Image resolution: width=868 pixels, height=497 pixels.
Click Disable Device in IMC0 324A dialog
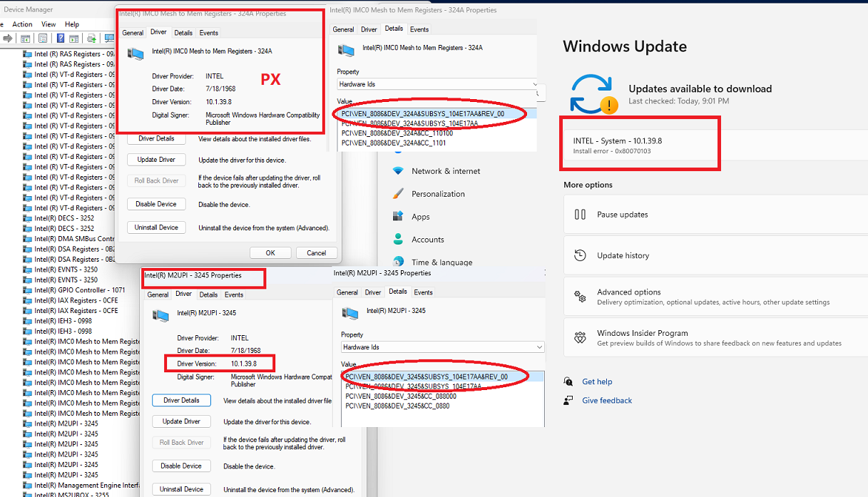(x=156, y=204)
